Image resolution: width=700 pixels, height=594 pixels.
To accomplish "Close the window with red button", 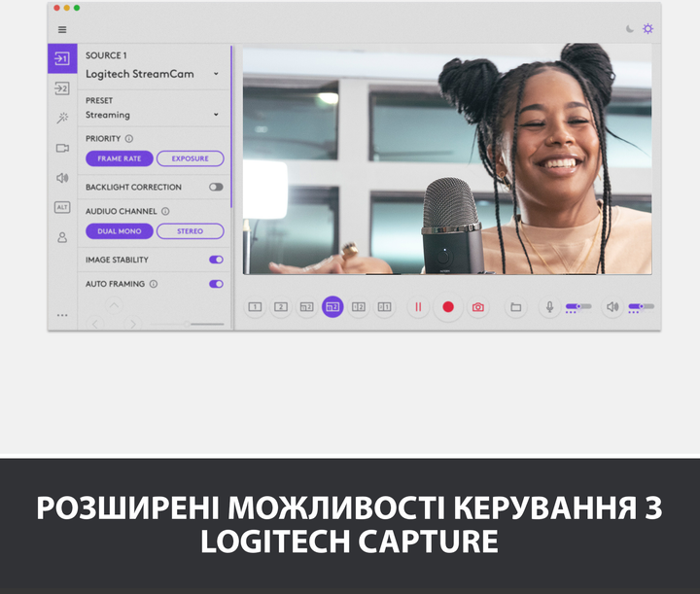I will click(x=56, y=8).
